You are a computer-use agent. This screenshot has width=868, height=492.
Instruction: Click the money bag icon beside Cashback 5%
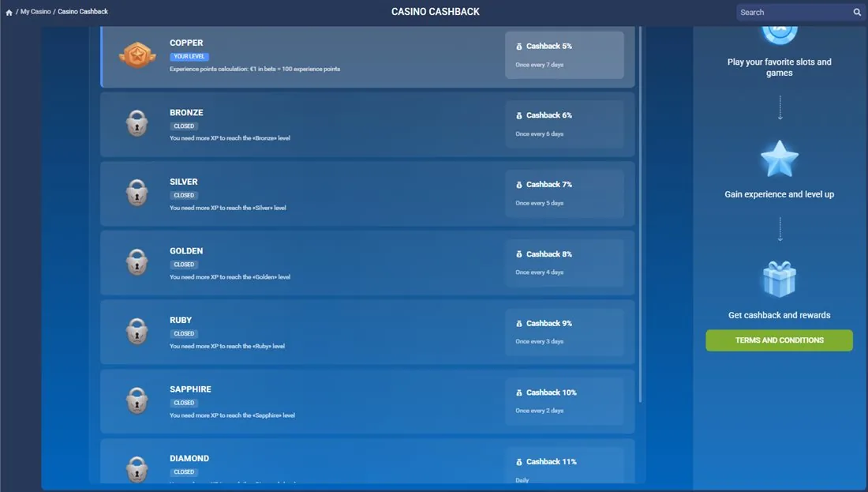[519, 47]
